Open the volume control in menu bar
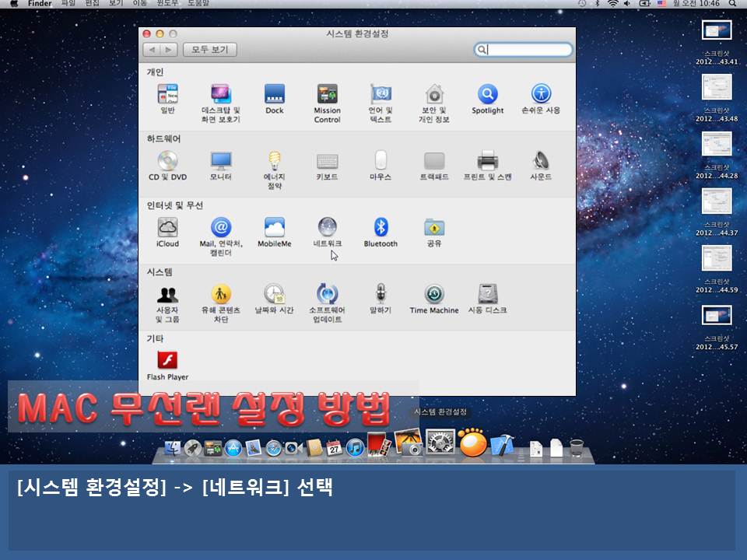The image size is (747, 560). point(627,4)
